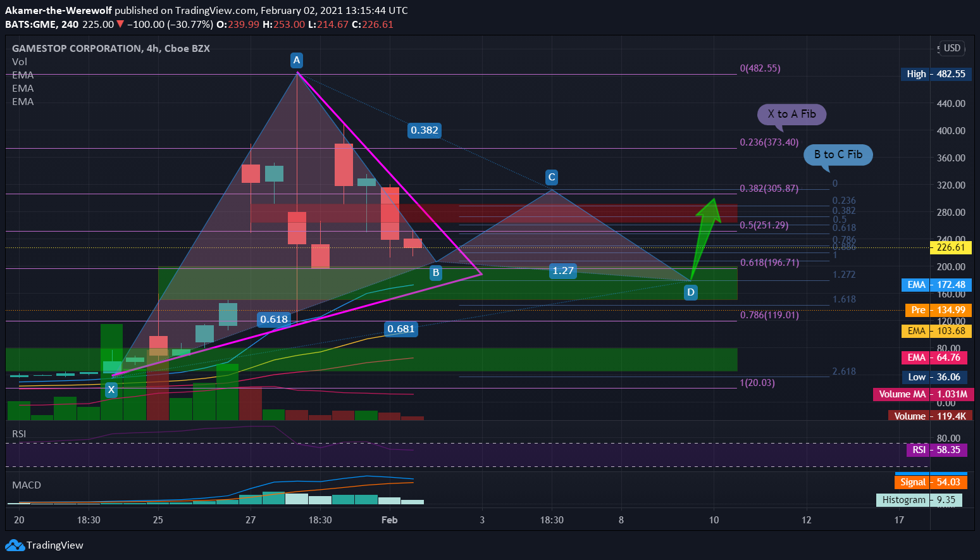The height and width of the screenshot is (560, 980).
Task: Click the Volume 119.4K tag
Action: point(929,416)
